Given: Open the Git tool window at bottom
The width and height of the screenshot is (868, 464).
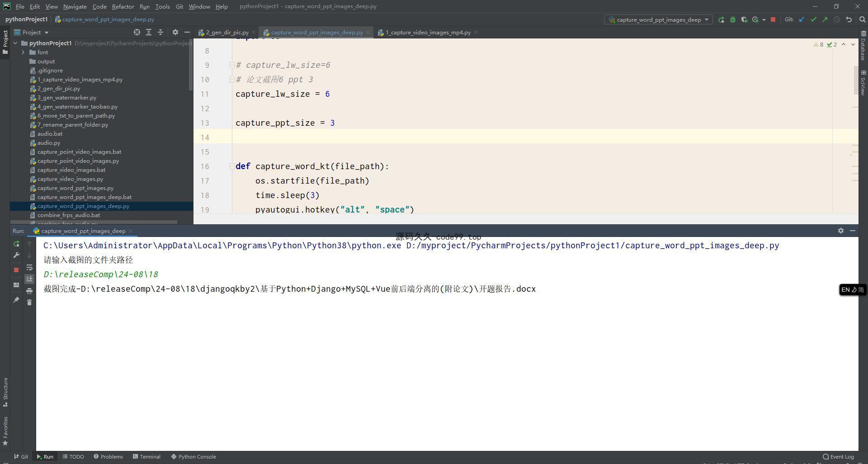Looking at the screenshot, I should pos(21,457).
